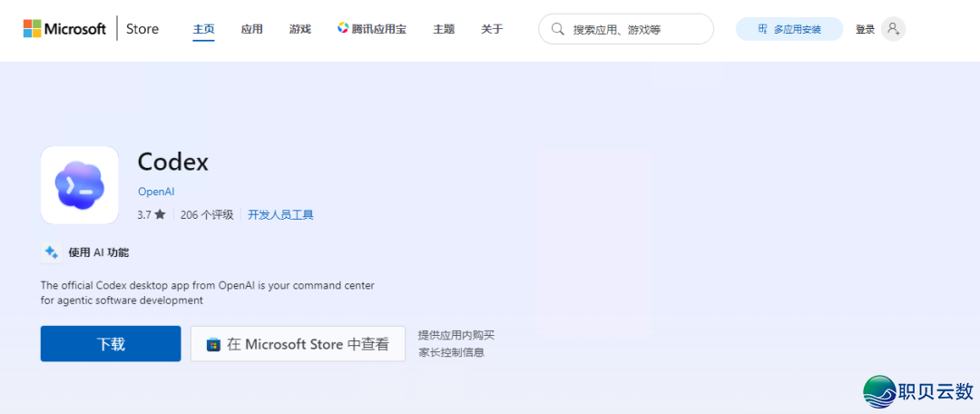
Task: Switch to the 游戏 tab
Action: [300, 29]
